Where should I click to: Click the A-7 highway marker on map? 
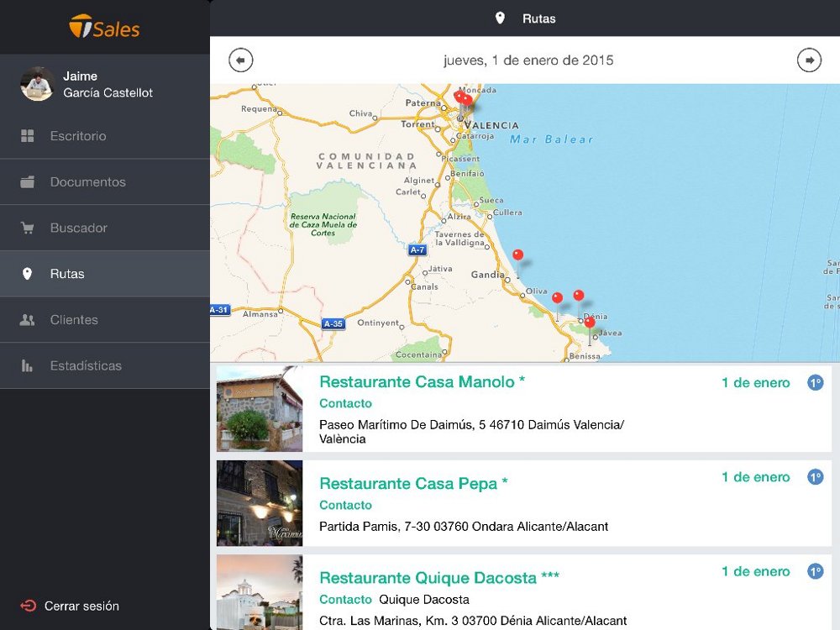pyautogui.click(x=417, y=249)
